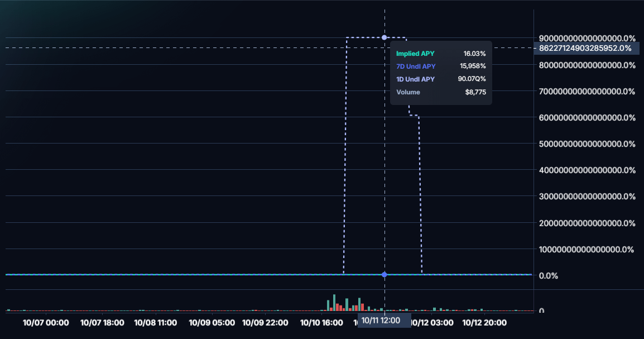Click the 86227124903285952.0% crosshair value label

tap(585, 48)
